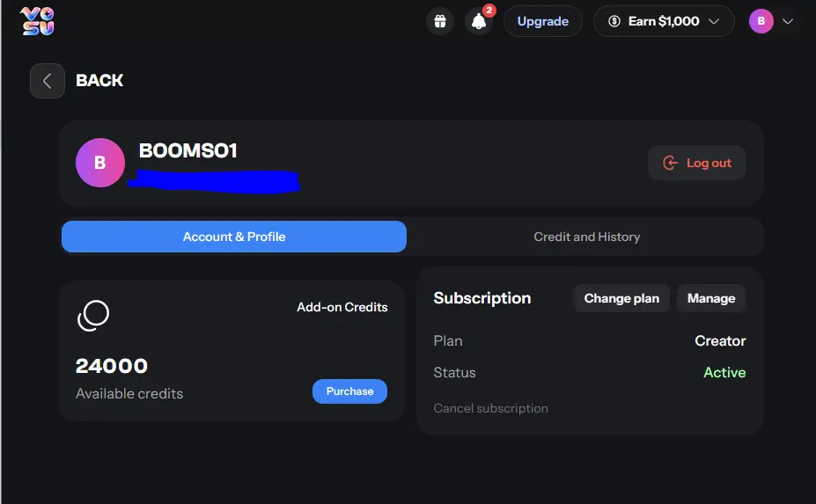This screenshot has width=816, height=504.
Task: Click Cancel subscription link
Action: [x=491, y=408]
